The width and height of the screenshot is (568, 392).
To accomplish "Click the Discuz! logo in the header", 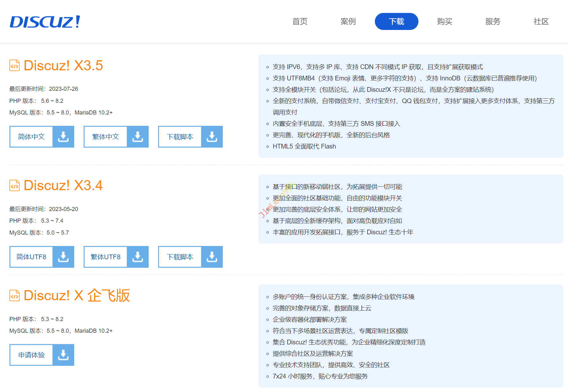I will pyautogui.click(x=45, y=22).
